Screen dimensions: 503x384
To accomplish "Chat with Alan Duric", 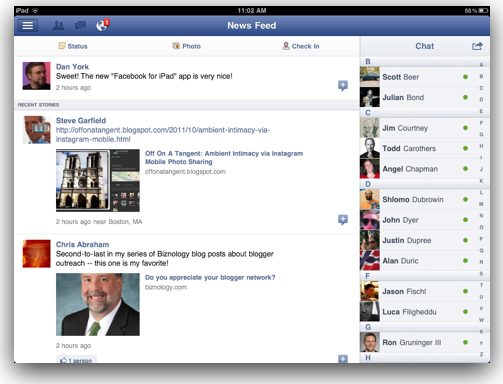I will [x=419, y=260].
